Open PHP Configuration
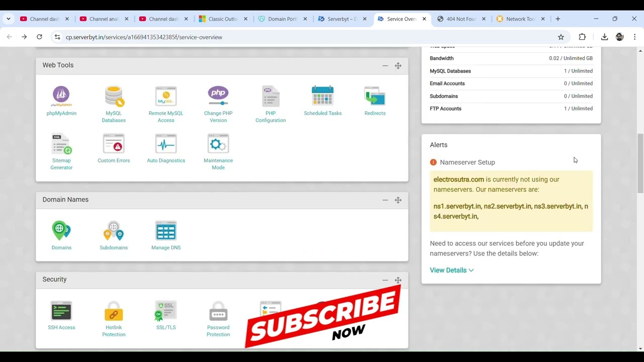This screenshot has height=362, width=644. (271, 105)
